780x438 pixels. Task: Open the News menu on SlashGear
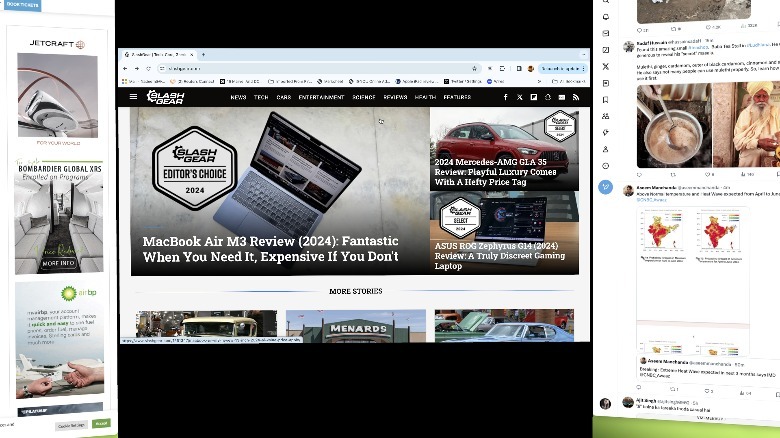point(238,97)
